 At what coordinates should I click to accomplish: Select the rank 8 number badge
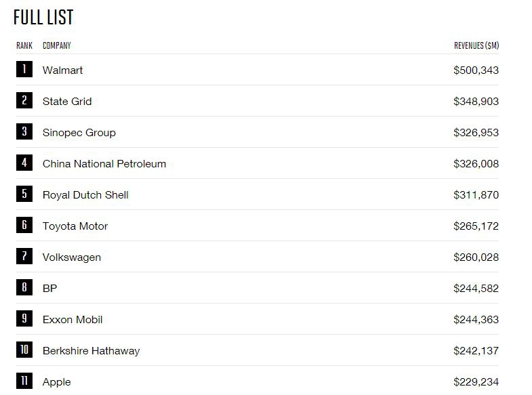click(24, 287)
